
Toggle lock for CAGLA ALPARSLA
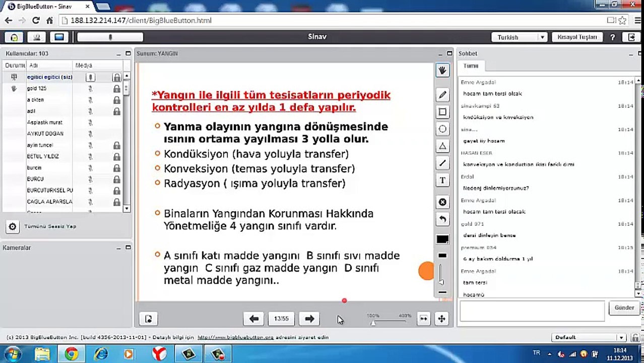click(x=116, y=202)
